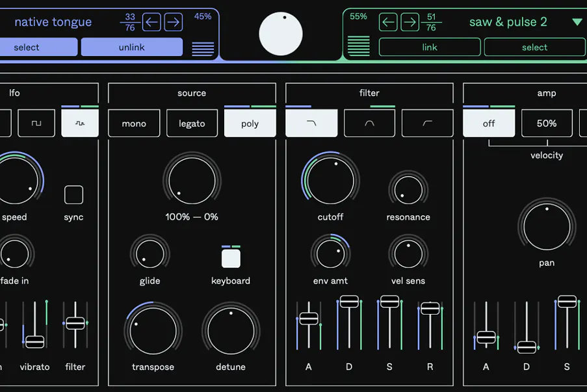Image resolution: width=587 pixels, height=392 pixels.
Task: Select the band-pass filter shape icon
Action: [369, 124]
